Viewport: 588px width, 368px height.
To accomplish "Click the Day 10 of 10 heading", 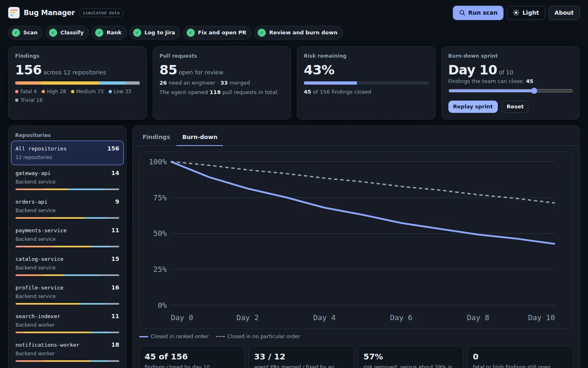I will pos(481,70).
